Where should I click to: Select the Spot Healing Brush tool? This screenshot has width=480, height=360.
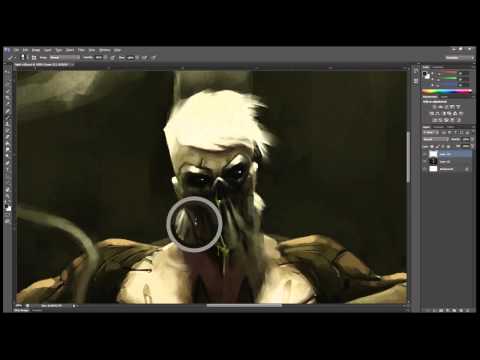(x=7, y=111)
